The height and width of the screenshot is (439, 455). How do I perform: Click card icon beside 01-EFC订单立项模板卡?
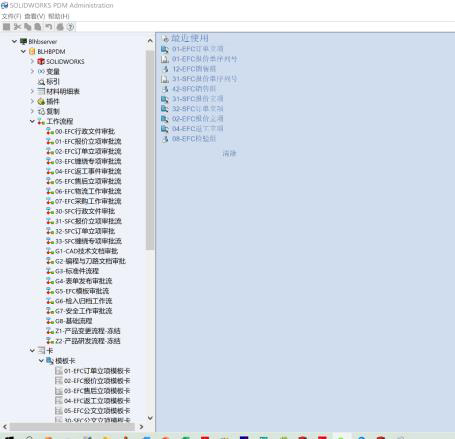click(59, 371)
